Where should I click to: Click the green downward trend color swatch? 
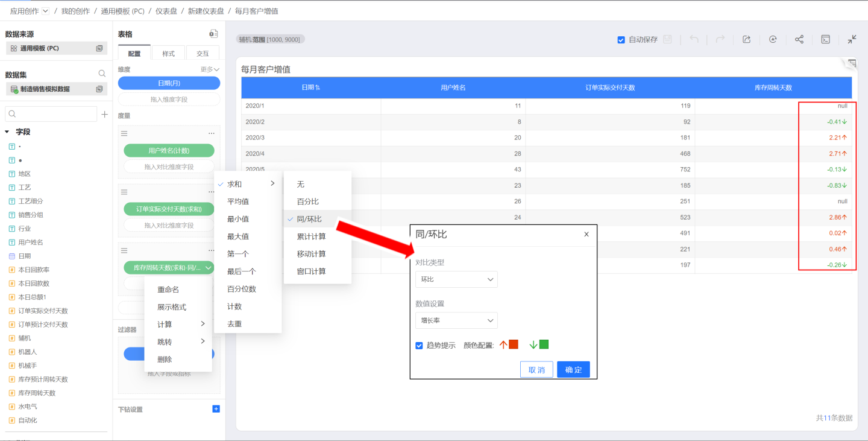544,344
